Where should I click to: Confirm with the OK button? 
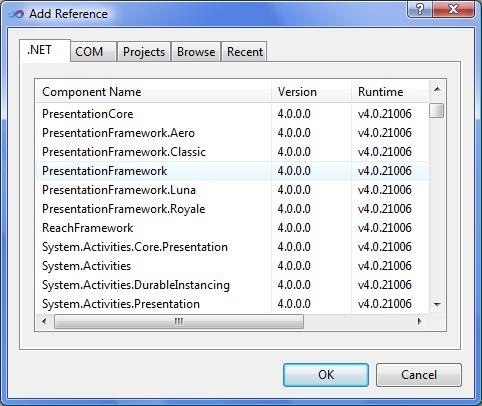326,375
